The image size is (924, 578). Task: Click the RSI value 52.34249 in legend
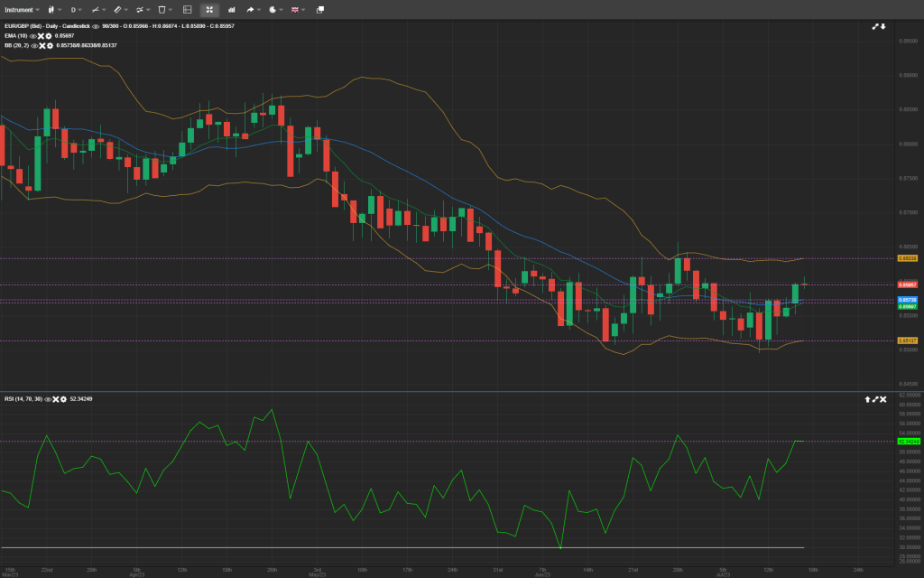[80, 399]
